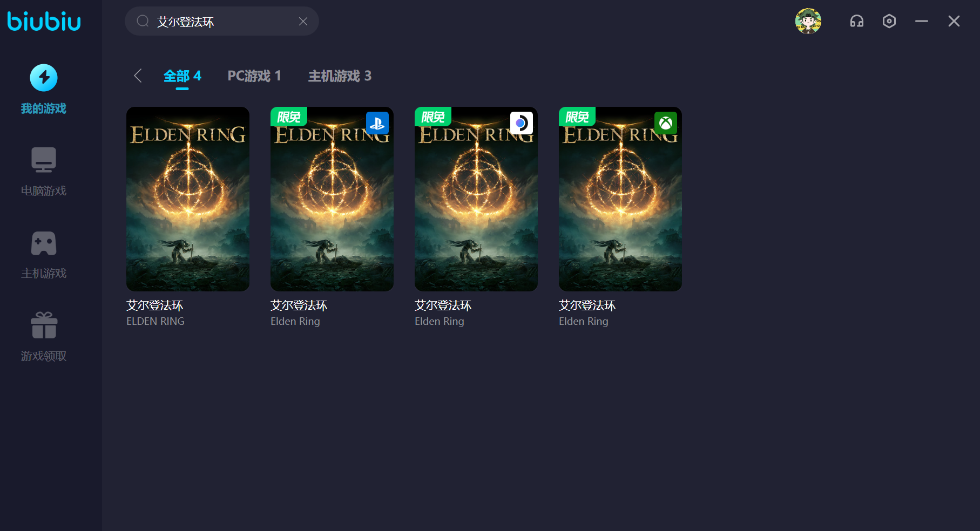Viewport: 980px width, 531px height.
Task: Close the biubiu window
Action: [954, 21]
